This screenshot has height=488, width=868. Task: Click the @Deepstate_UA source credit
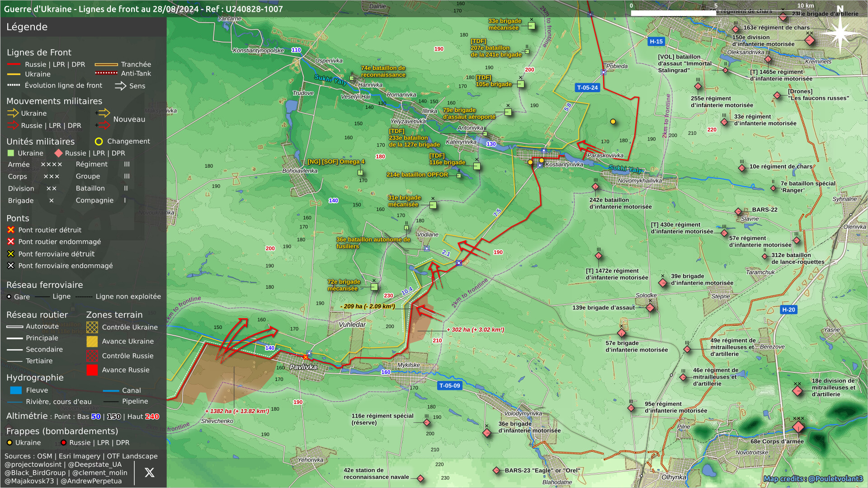[94, 465]
